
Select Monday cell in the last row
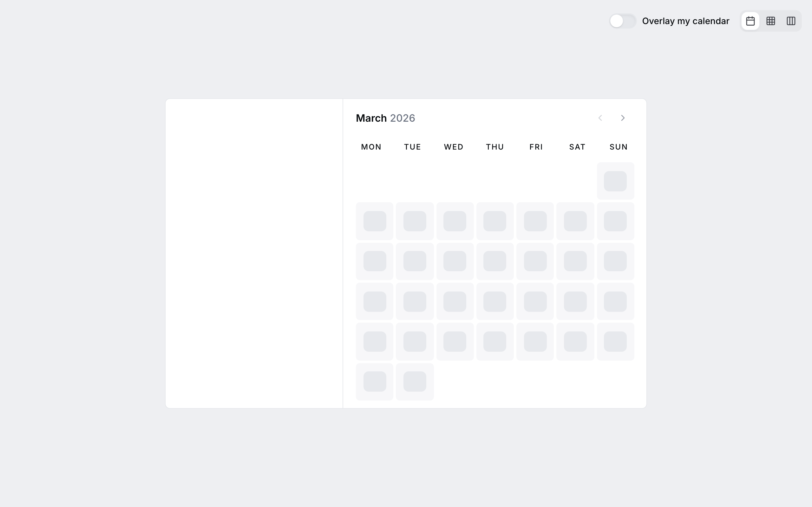point(375,382)
